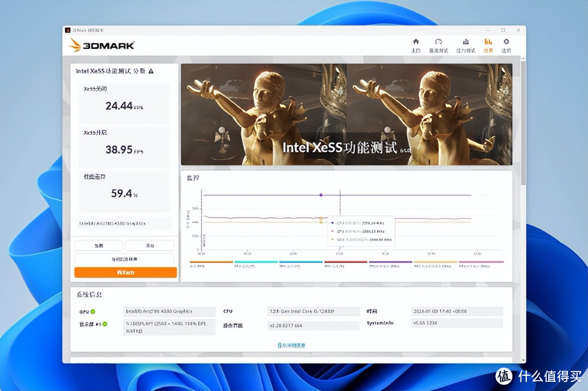The image size is (588, 391).
Task: Toggle the orange FPS series in chart legend
Action: point(211,264)
